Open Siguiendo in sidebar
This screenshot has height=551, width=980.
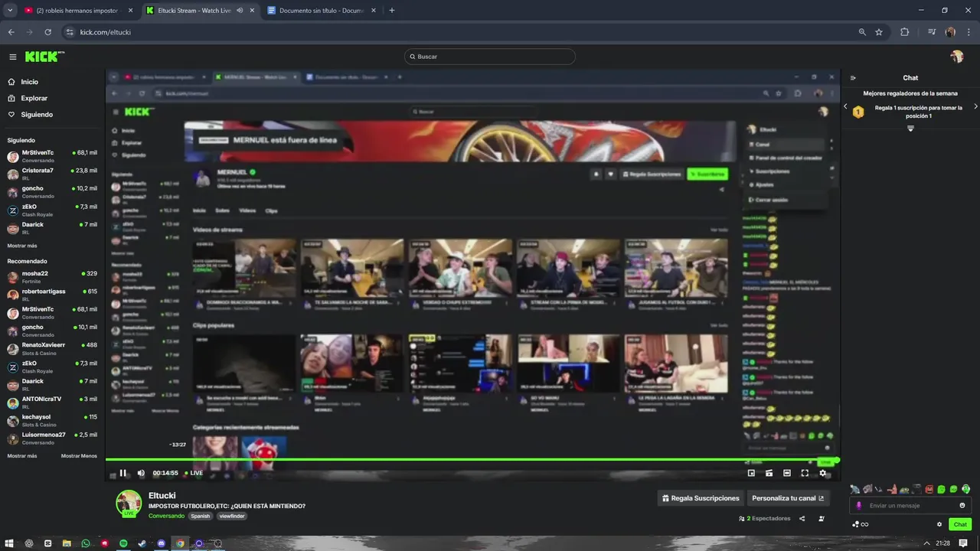[30, 115]
